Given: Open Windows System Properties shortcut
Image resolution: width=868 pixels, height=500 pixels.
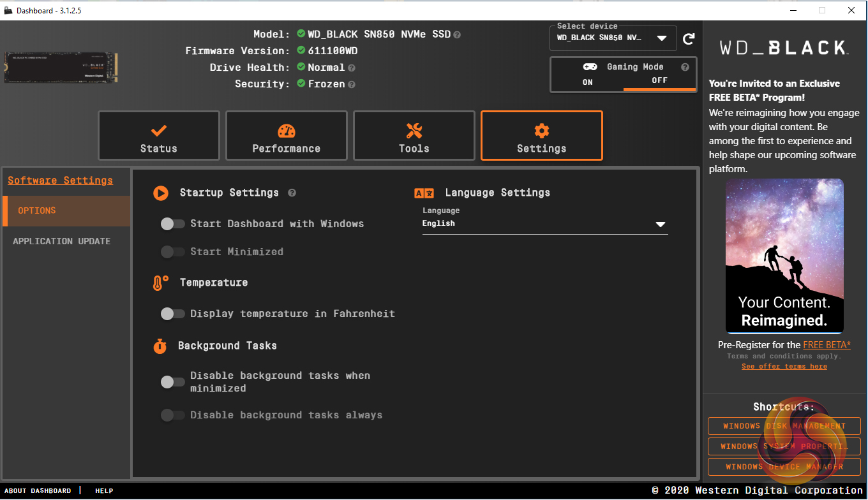Looking at the screenshot, I should pyautogui.click(x=784, y=446).
